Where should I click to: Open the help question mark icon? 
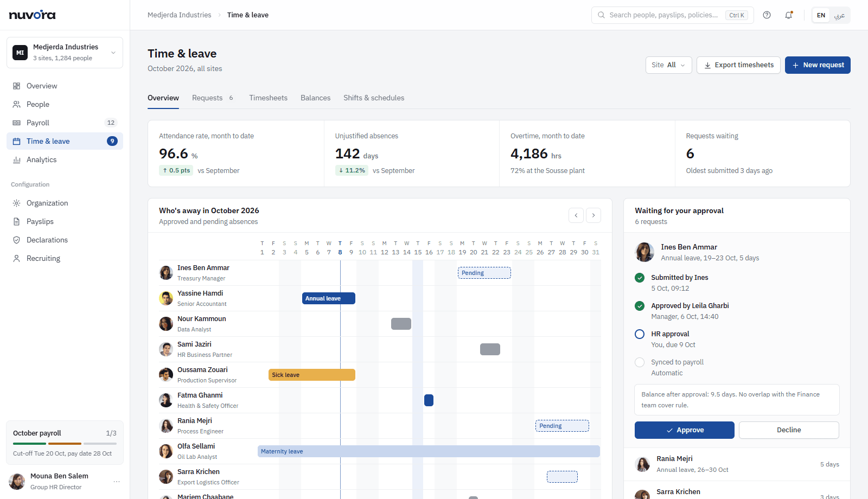pyautogui.click(x=767, y=15)
